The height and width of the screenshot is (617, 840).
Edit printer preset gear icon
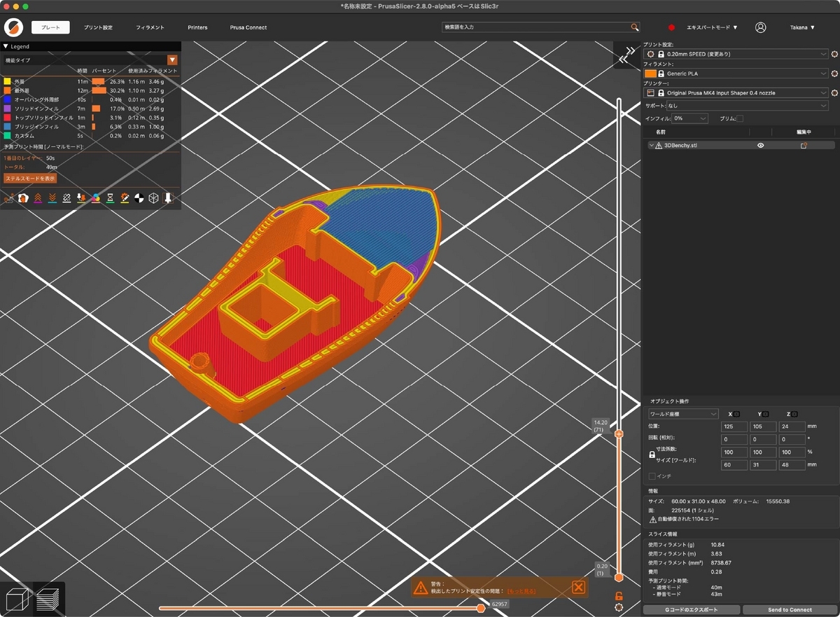pos(834,92)
